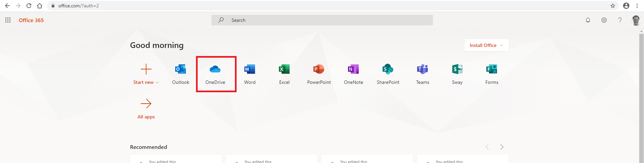Reload the page
644x163 pixels.
29,6
